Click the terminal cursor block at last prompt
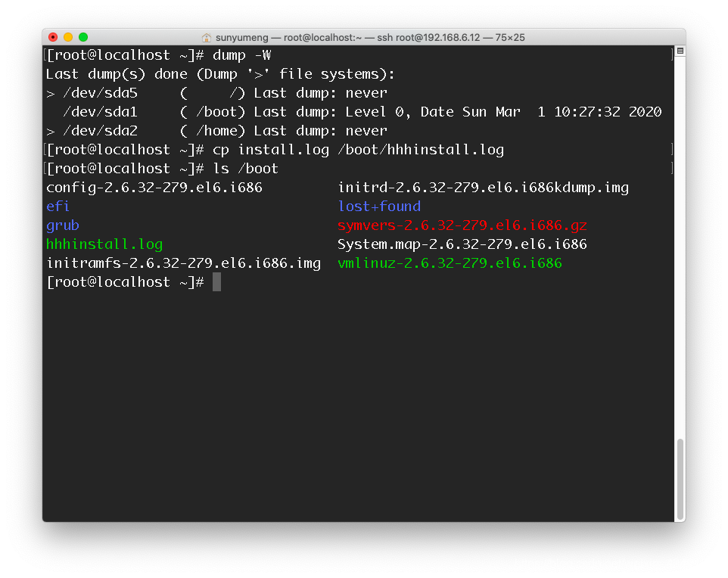Image resolution: width=728 pixels, height=578 pixels. coord(217,282)
